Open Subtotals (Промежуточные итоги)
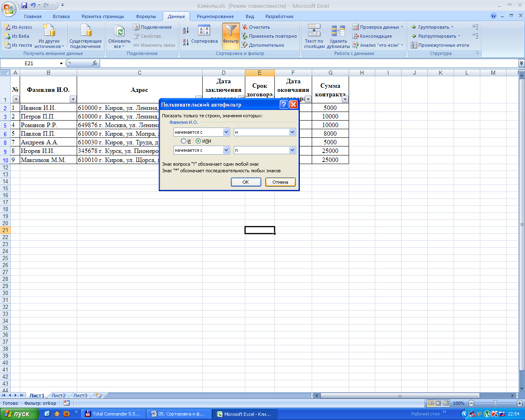This screenshot has height=420, width=525. (x=440, y=45)
